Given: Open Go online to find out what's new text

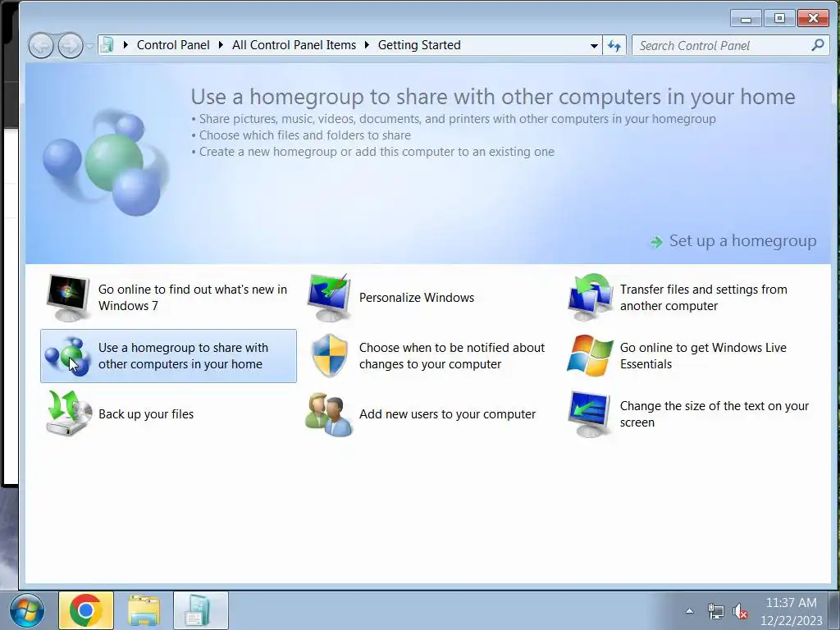Looking at the screenshot, I should (193, 297).
